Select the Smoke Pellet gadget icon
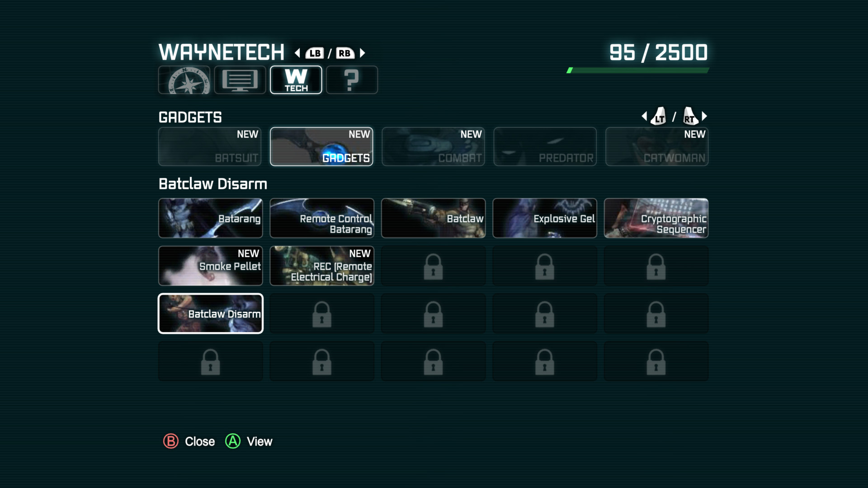868x488 pixels. coord(210,266)
